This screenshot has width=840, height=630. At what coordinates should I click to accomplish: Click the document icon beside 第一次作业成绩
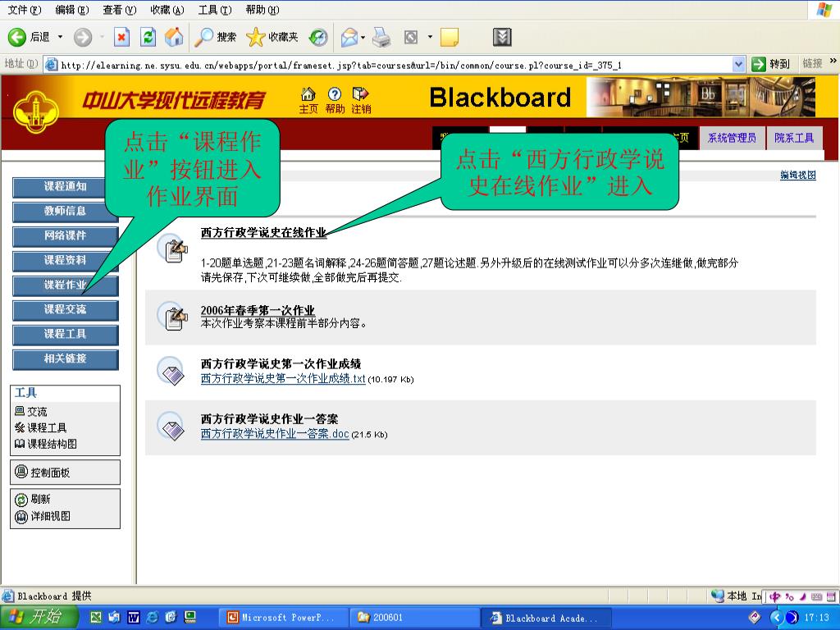(172, 372)
